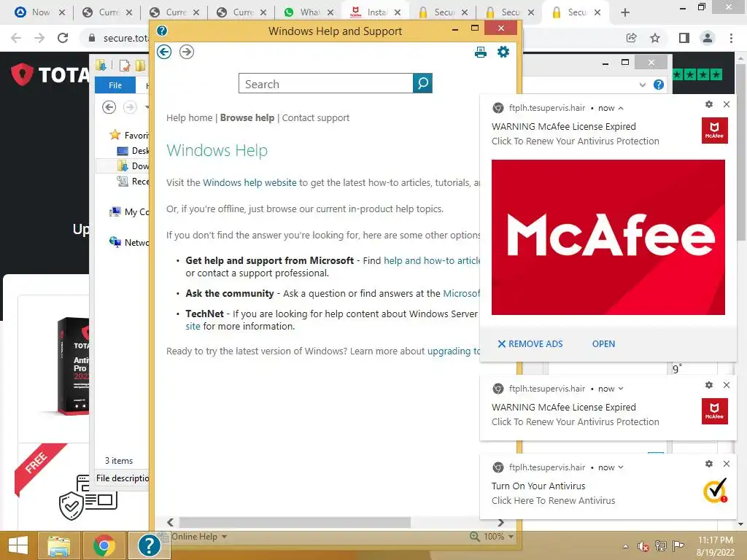Click REMOVE ADS on the notification
This screenshot has height=560, width=747.
tap(530, 344)
